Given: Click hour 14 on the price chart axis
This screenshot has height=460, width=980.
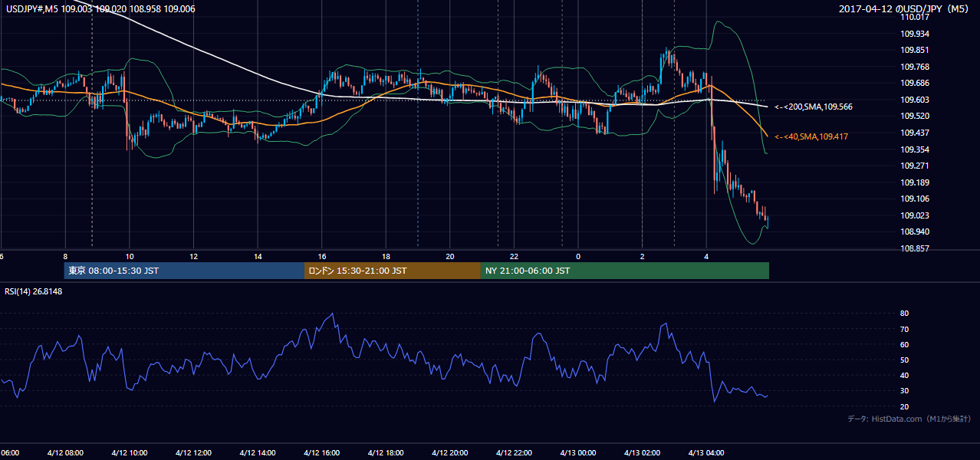Looking at the screenshot, I should [x=258, y=256].
